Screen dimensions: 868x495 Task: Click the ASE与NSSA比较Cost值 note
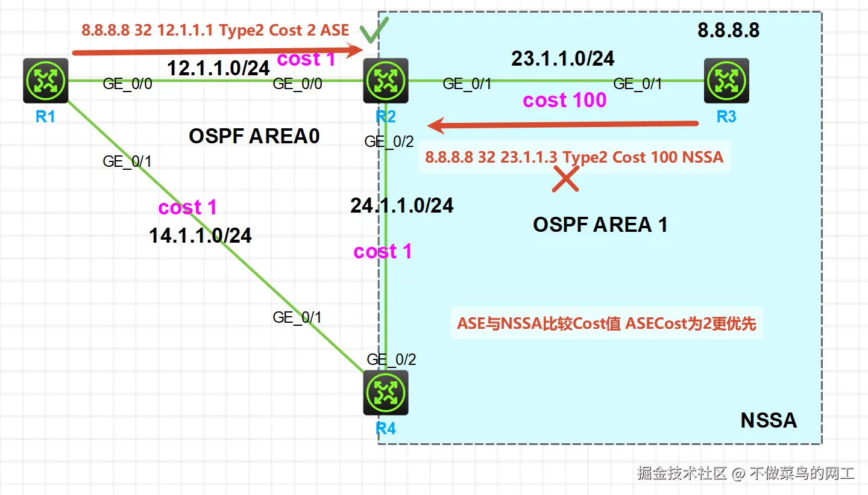click(x=606, y=323)
